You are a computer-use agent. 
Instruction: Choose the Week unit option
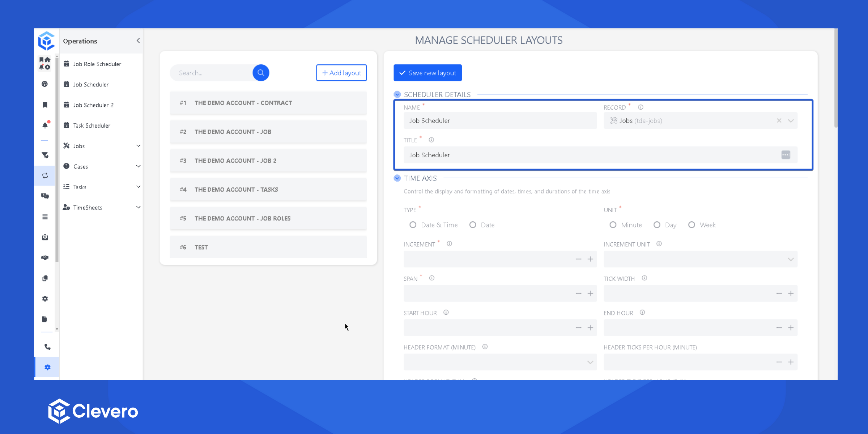click(692, 225)
